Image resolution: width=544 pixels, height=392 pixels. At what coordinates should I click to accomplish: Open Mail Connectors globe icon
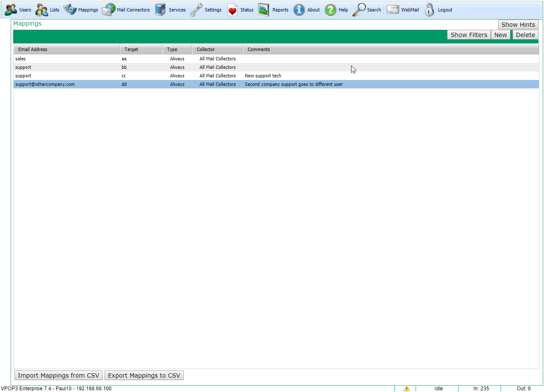[109, 10]
